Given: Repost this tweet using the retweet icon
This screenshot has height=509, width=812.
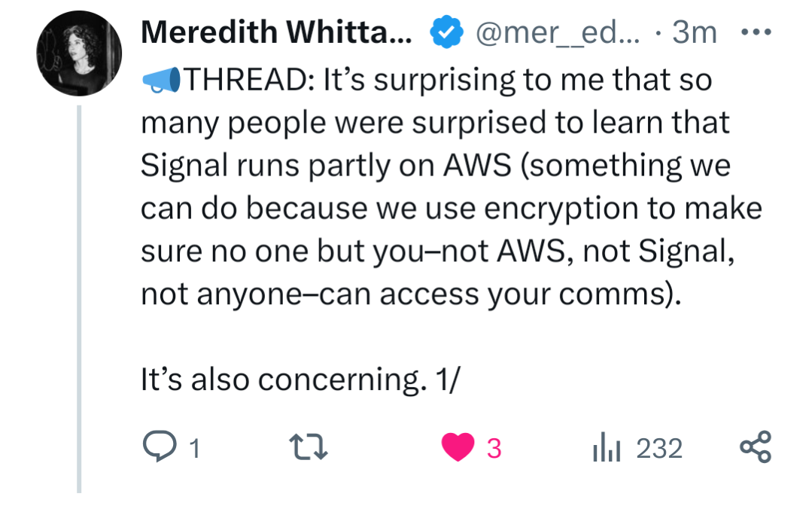Looking at the screenshot, I should click(309, 449).
